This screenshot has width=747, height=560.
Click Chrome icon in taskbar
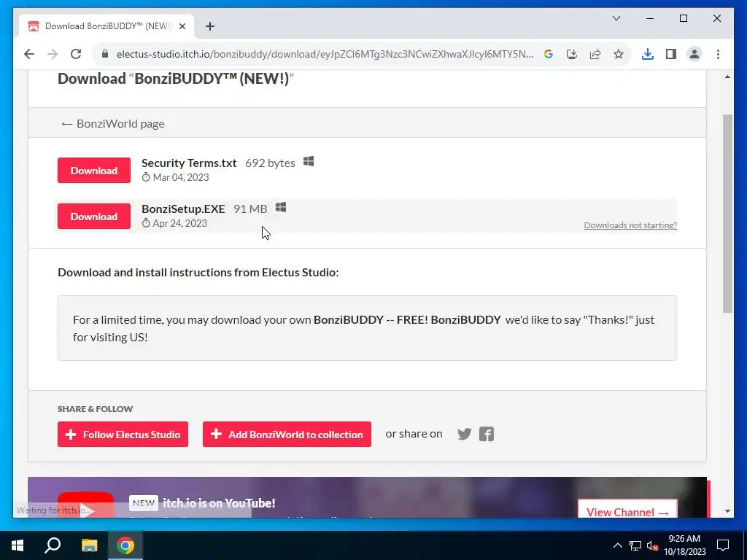(x=125, y=545)
